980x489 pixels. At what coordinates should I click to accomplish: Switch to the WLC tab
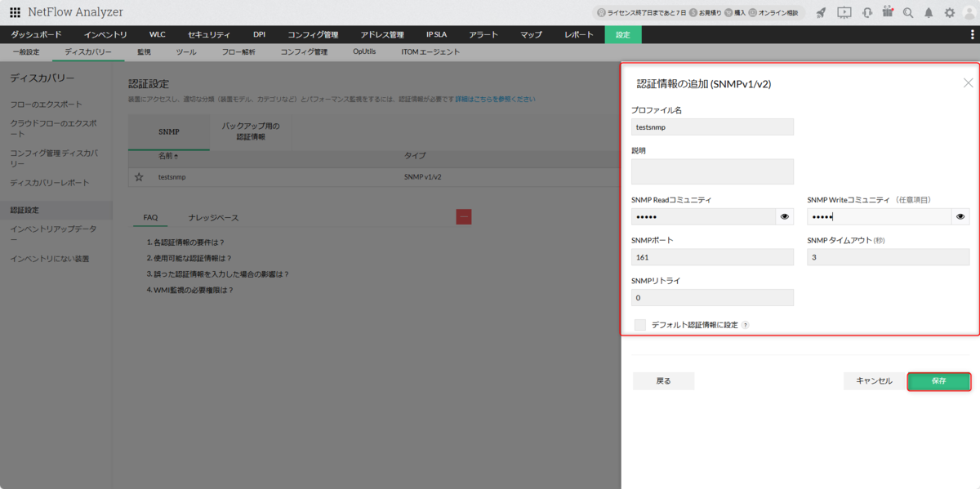158,34
